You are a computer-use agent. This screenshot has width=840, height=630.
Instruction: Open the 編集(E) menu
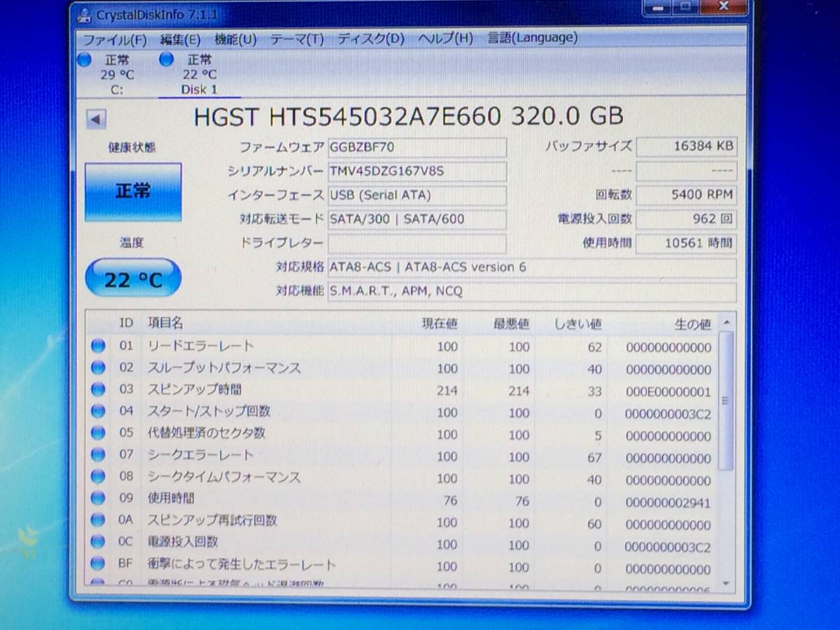(x=180, y=39)
